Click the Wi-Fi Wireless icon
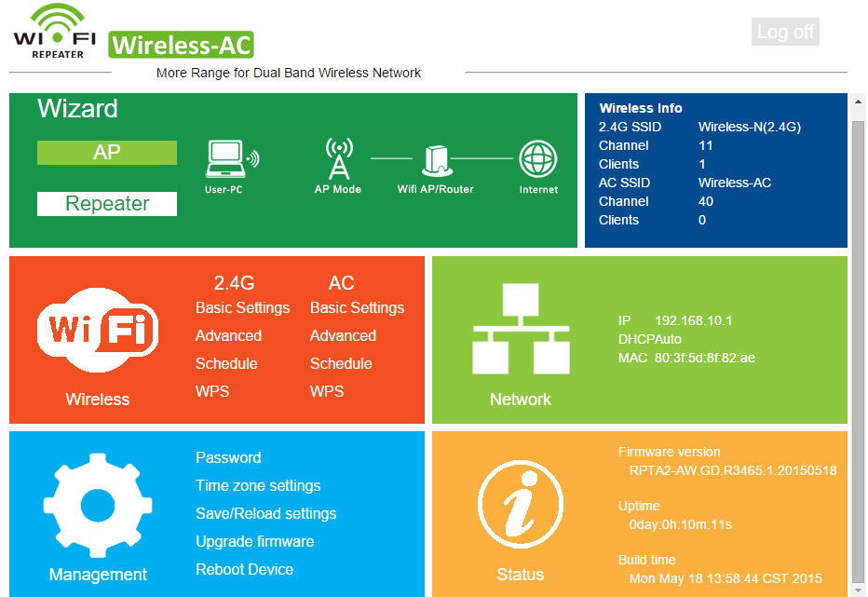 tap(98, 331)
